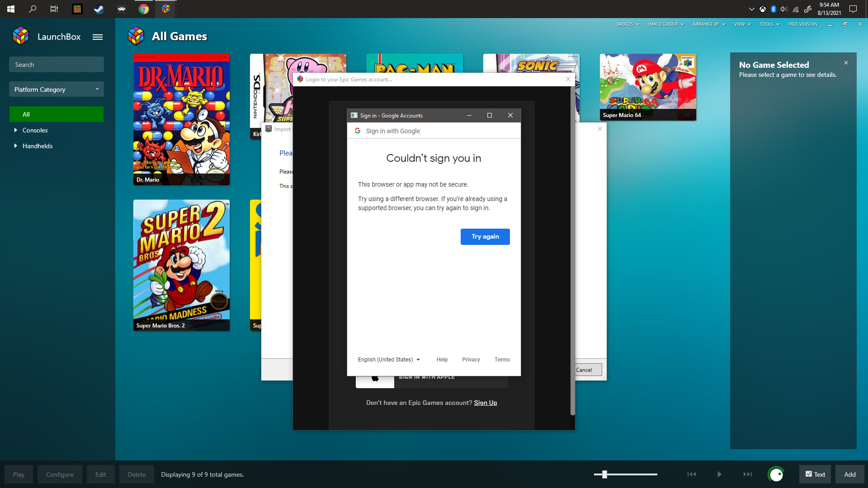The height and width of the screenshot is (488, 868).
Task: Open the controller app taskbar icon
Action: [x=122, y=9]
